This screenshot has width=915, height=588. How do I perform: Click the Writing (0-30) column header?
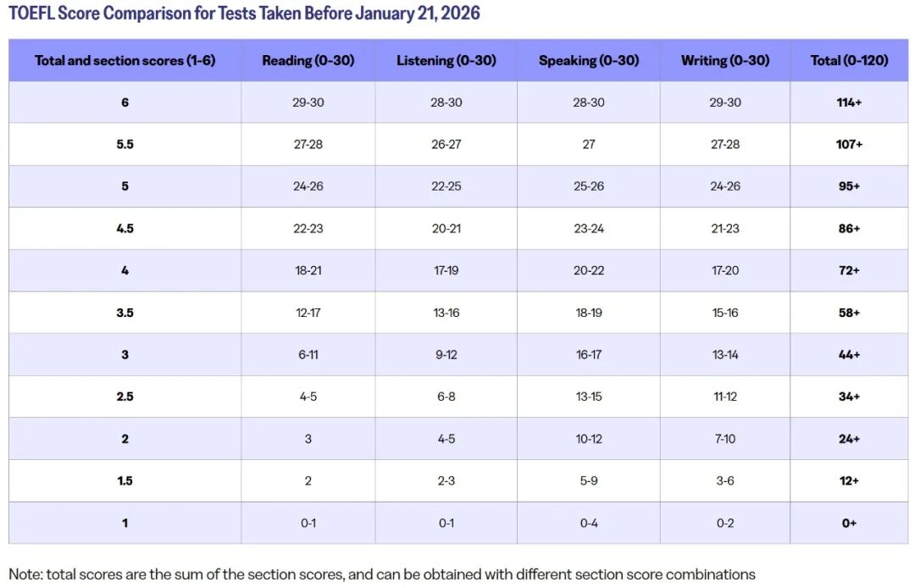pyautogui.click(x=724, y=60)
